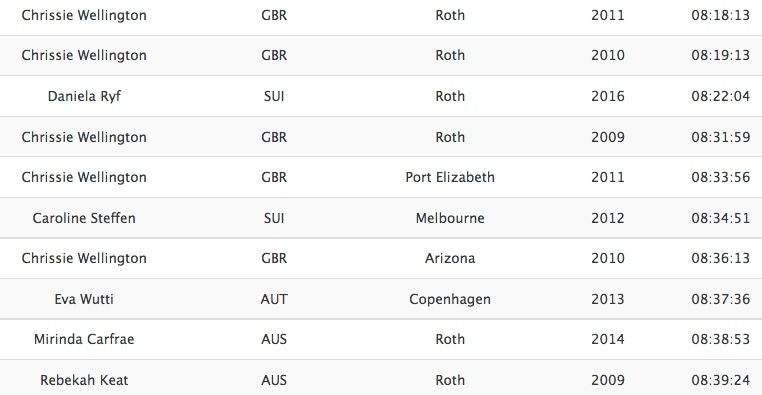This screenshot has height=395, width=762.
Task: Click the 2014 year in the Carfrae row
Action: coord(608,339)
